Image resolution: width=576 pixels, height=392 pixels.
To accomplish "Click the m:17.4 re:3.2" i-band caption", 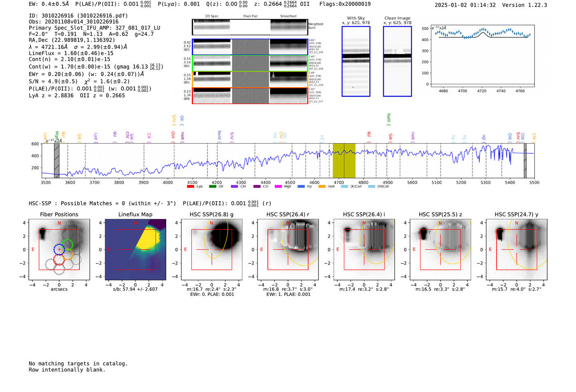I will (x=364, y=289).
